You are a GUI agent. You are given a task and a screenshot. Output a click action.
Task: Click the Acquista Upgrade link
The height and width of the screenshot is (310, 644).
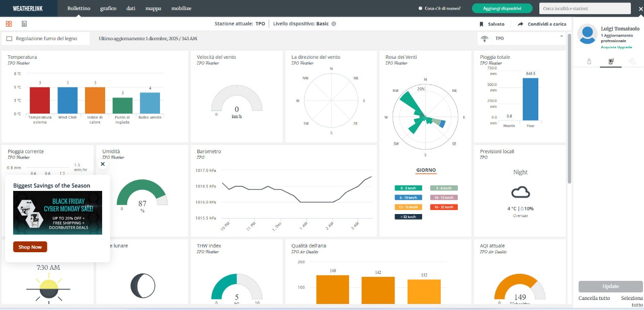point(616,47)
